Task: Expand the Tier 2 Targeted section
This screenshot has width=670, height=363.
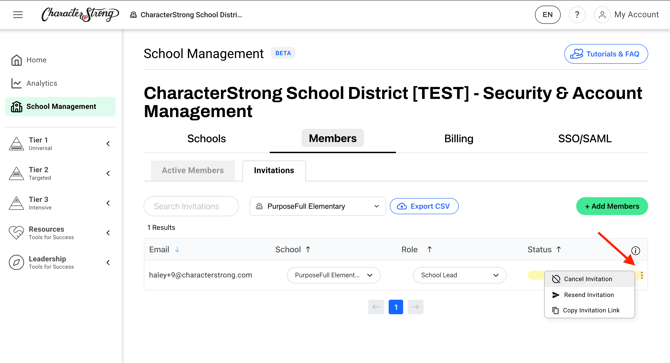Action: [108, 173]
